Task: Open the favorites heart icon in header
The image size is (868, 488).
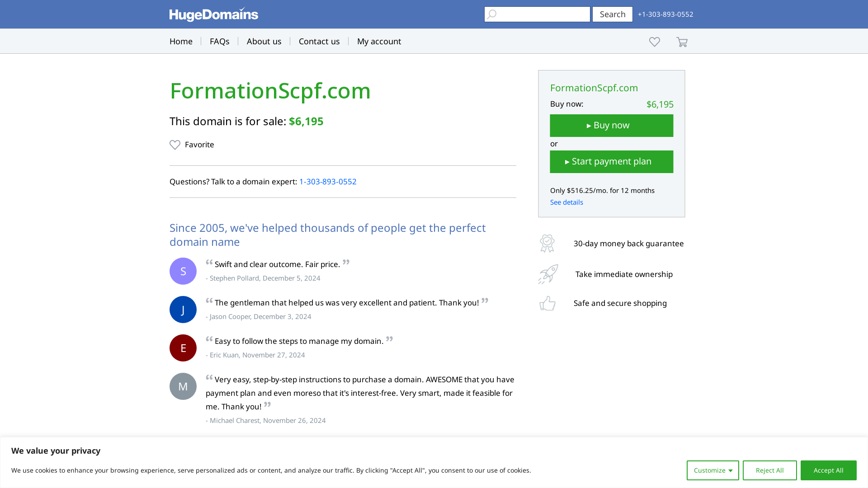Action: point(654,42)
